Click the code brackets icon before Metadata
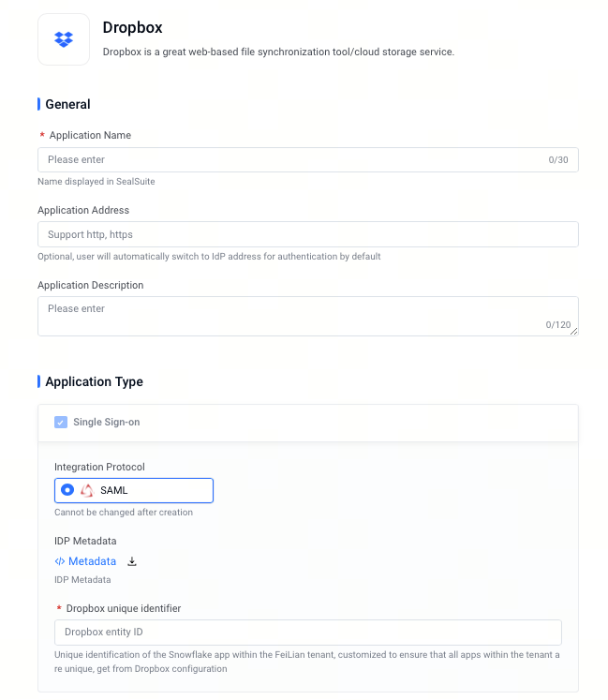This screenshot has height=700, width=608. point(60,561)
